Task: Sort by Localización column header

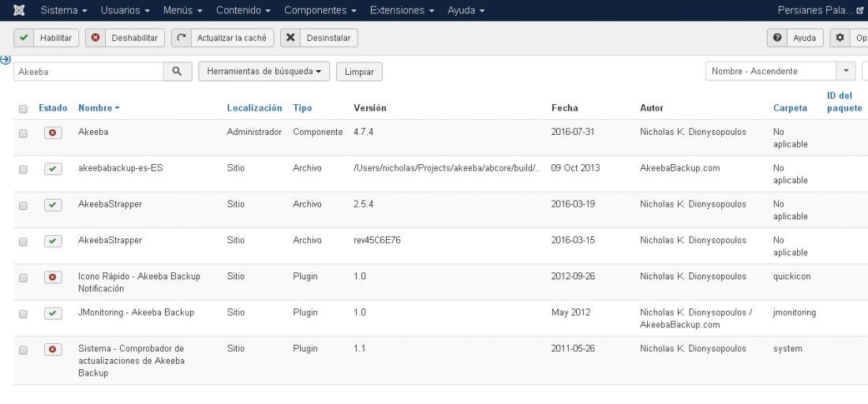Action: click(255, 108)
